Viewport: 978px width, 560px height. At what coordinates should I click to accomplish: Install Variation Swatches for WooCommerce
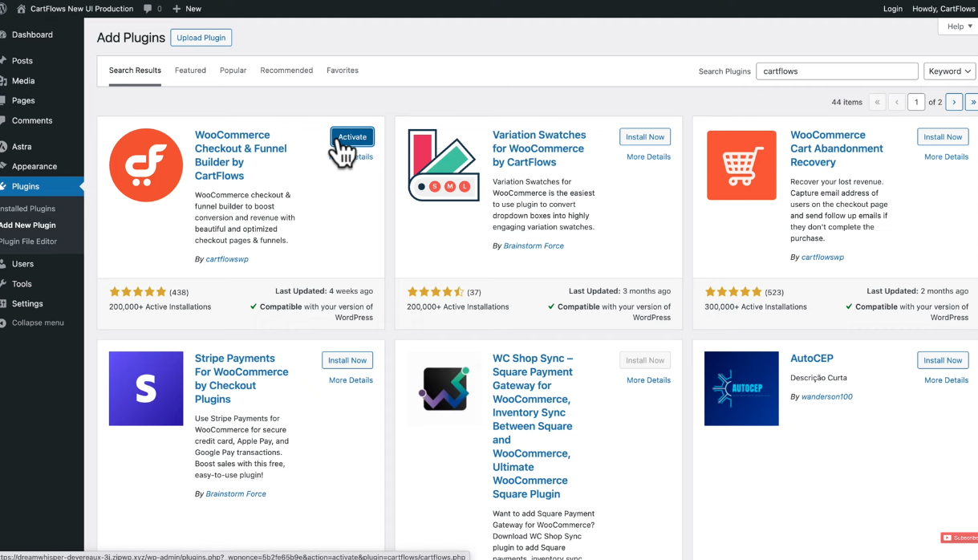click(x=644, y=137)
